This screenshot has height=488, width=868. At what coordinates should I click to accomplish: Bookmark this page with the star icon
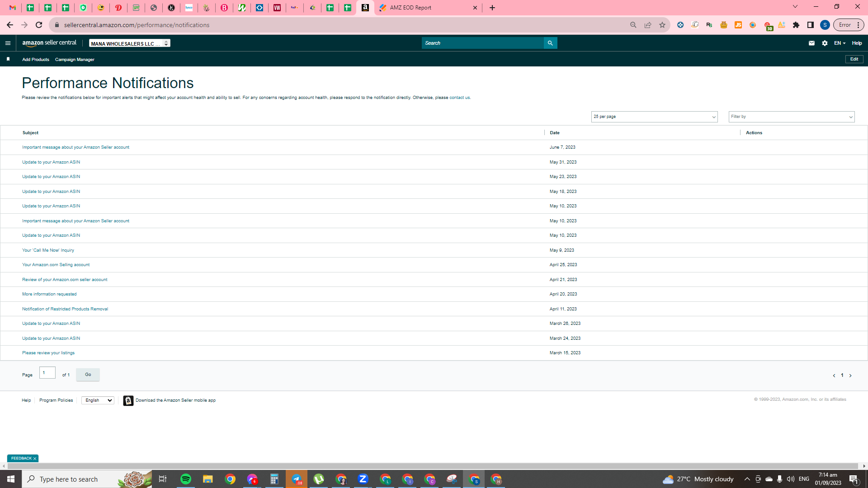click(662, 25)
